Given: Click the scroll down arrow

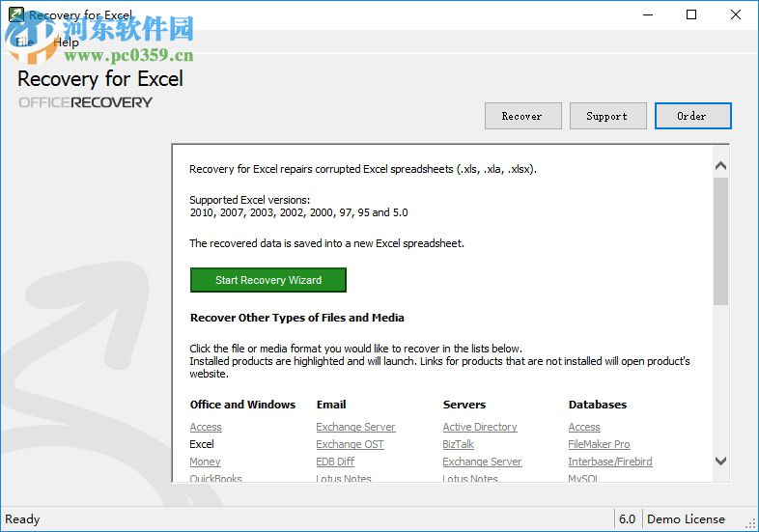Looking at the screenshot, I should click(720, 461).
